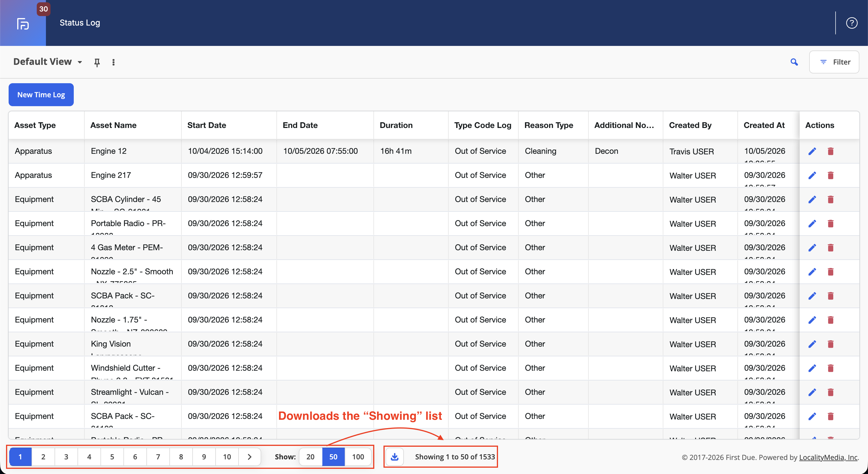
Task: Go to page 5
Action: pyautogui.click(x=112, y=457)
